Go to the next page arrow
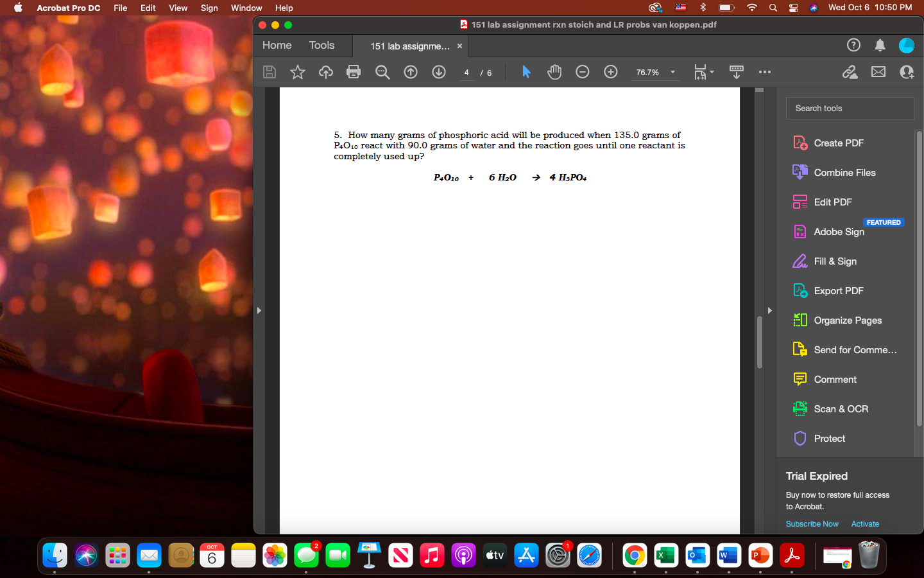 tap(439, 72)
